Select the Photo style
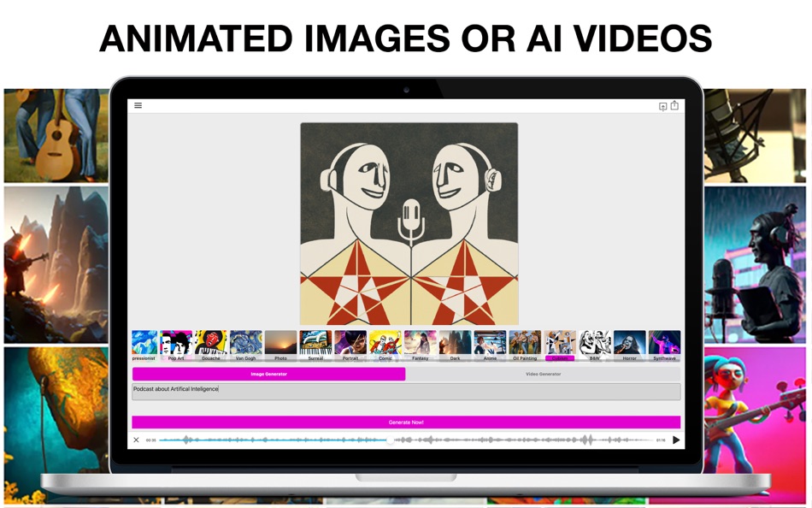 [280, 346]
